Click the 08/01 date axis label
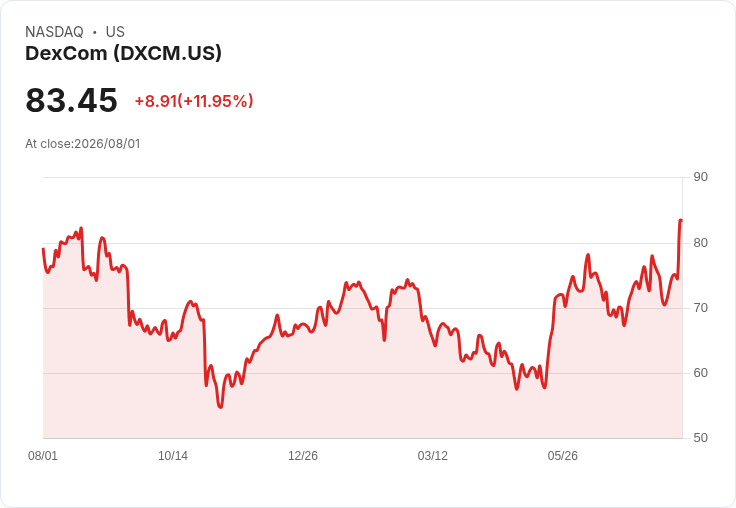736x508 pixels. click(43, 456)
